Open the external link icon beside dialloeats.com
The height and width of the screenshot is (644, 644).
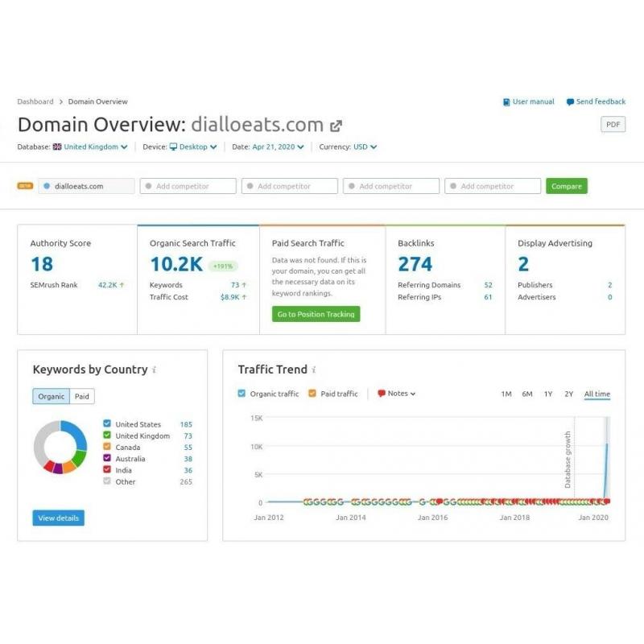point(336,126)
